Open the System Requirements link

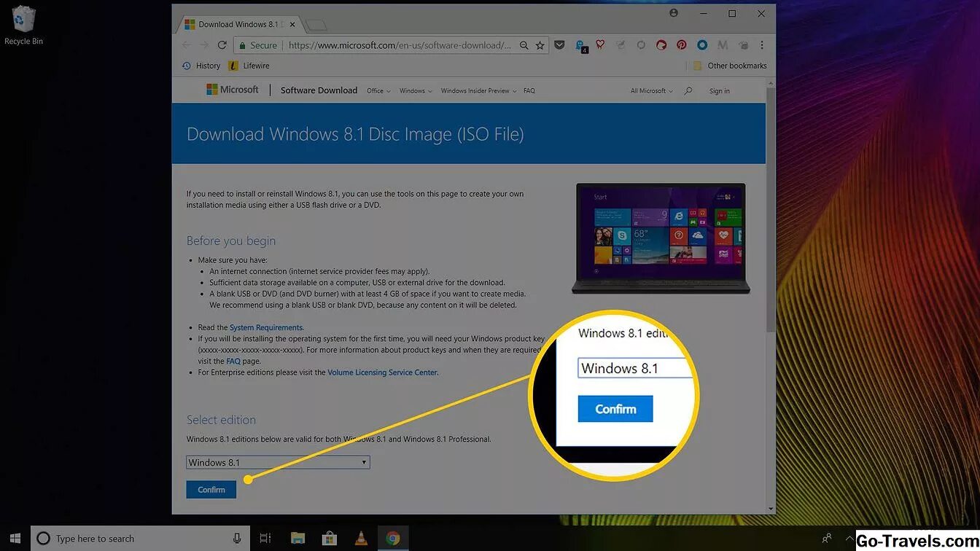pos(266,328)
